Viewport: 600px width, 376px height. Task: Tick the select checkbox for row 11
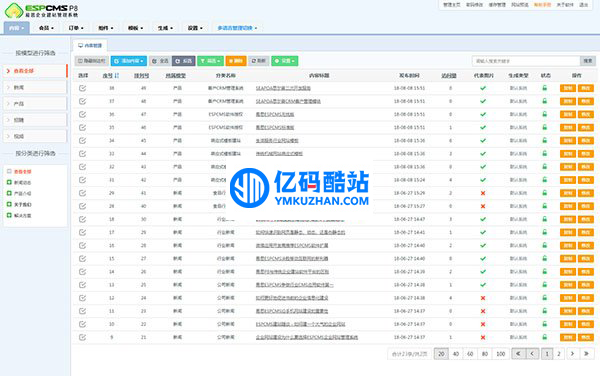[x=82, y=311]
